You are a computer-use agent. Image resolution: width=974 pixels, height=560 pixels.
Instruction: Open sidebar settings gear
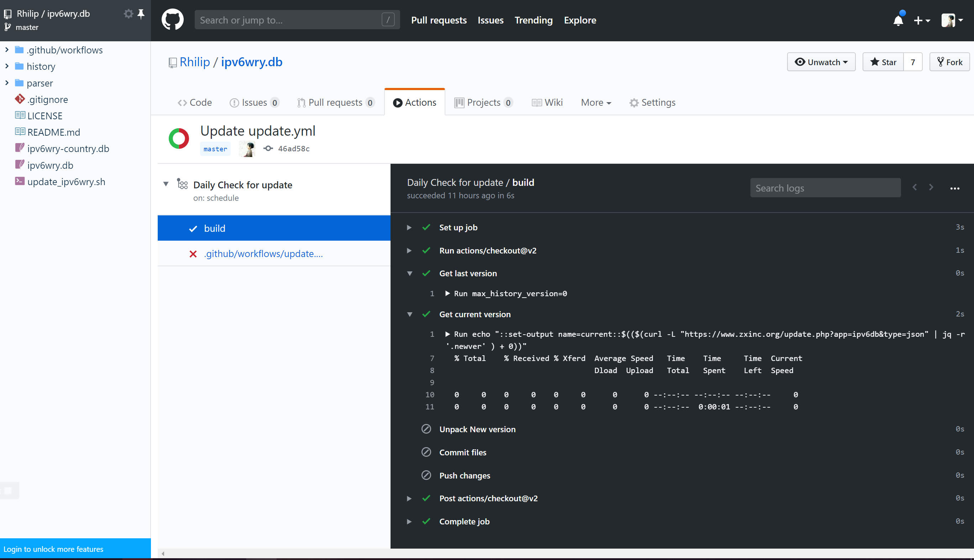click(129, 14)
